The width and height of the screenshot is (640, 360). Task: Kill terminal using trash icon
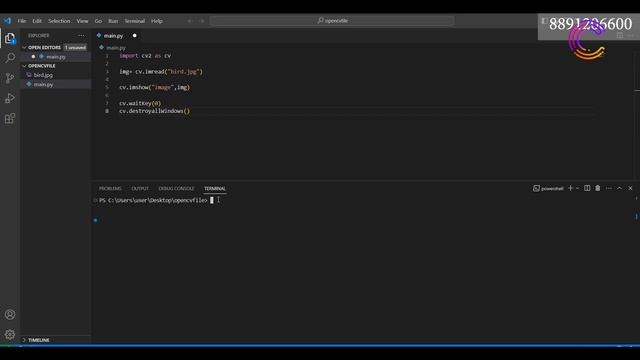(598, 188)
